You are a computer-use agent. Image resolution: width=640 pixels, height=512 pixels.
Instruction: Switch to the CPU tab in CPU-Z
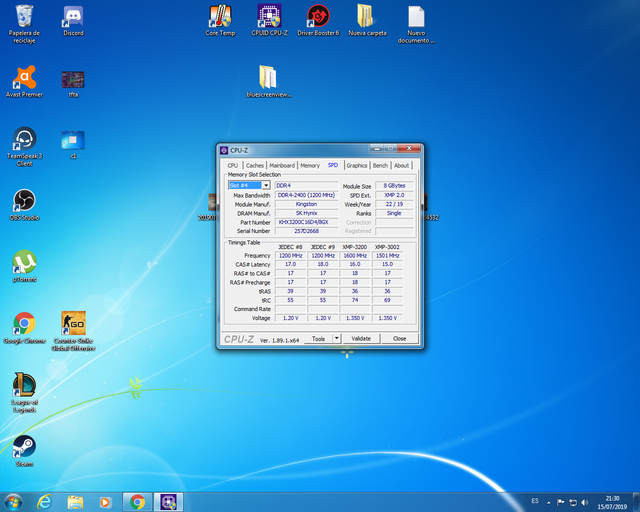point(233,165)
